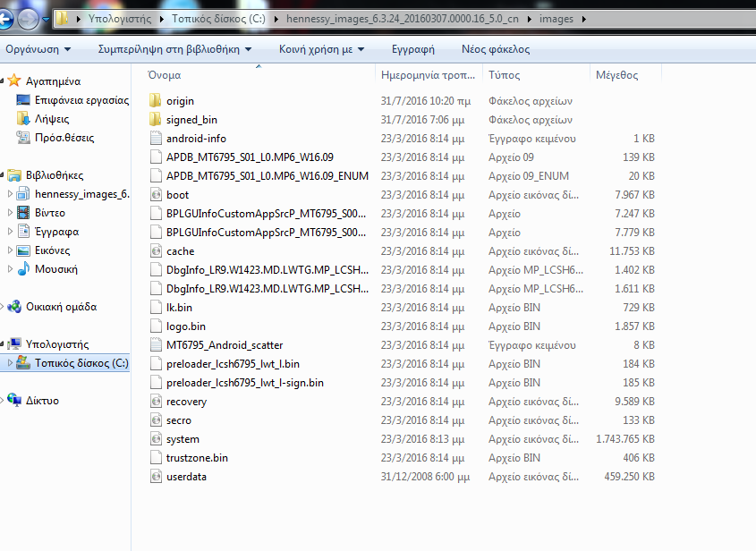Viewport: 756px width, 551px height.
Task: Click Υπολογιστής in the address bar
Action: (120, 19)
